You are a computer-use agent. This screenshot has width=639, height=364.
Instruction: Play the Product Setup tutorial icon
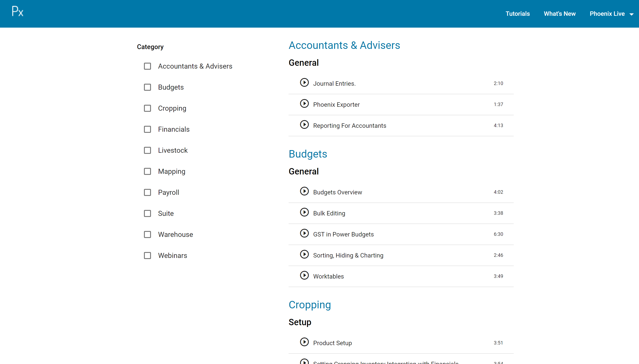(x=304, y=342)
